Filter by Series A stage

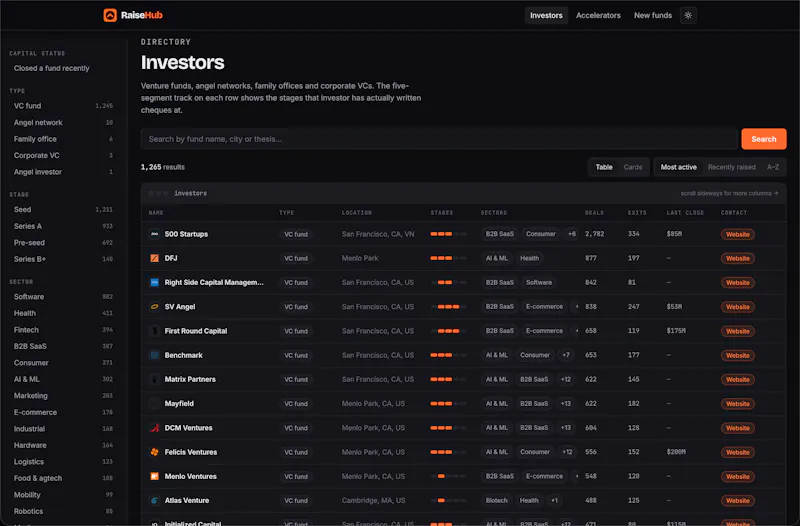tap(63, 226)
